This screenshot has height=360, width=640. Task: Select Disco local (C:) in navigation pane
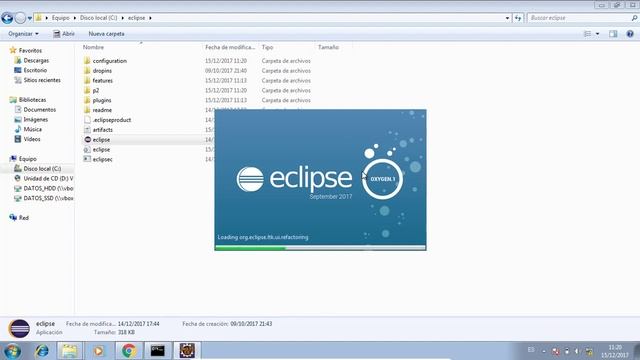click(x=42, y=169)
